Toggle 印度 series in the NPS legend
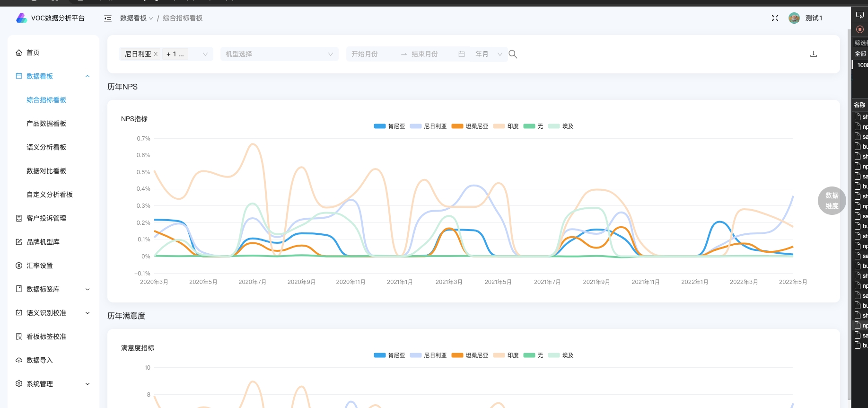Image resolution: width=868 pixels, height=408 pixels. [506, 126]
